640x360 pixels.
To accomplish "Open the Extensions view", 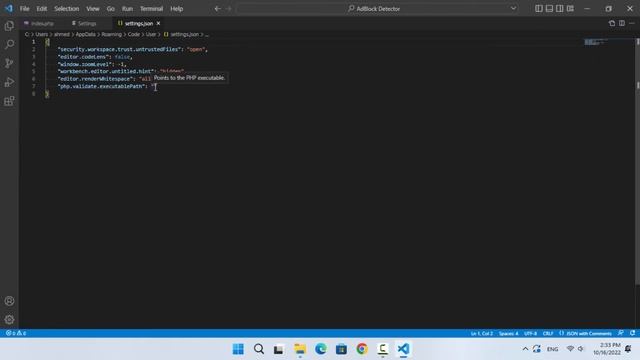I will coord(9,101).
